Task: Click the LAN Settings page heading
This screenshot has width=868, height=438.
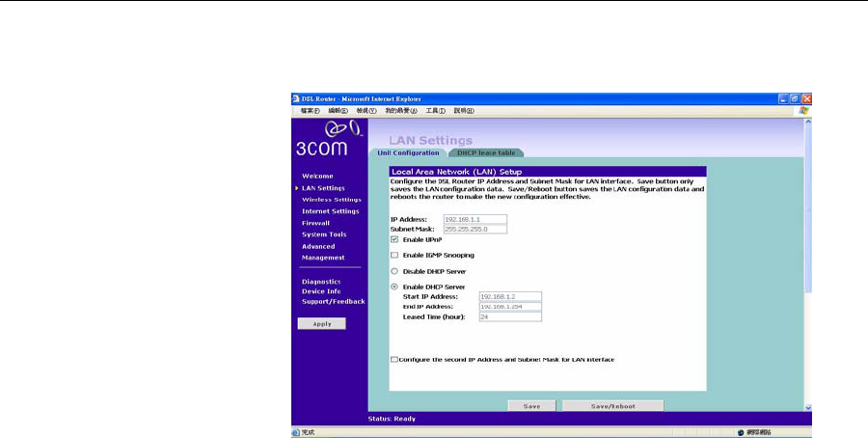Action: pos(431,140)
